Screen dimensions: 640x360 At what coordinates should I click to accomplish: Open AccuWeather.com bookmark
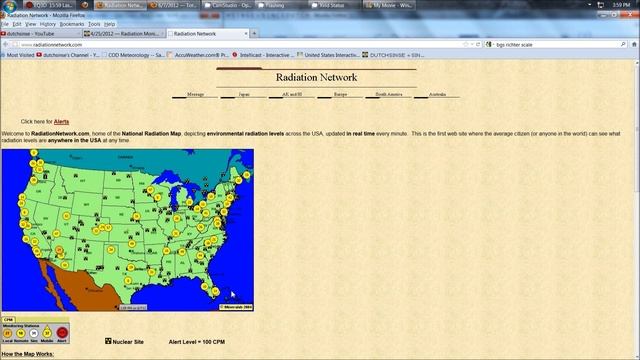(x=199, y=55)
